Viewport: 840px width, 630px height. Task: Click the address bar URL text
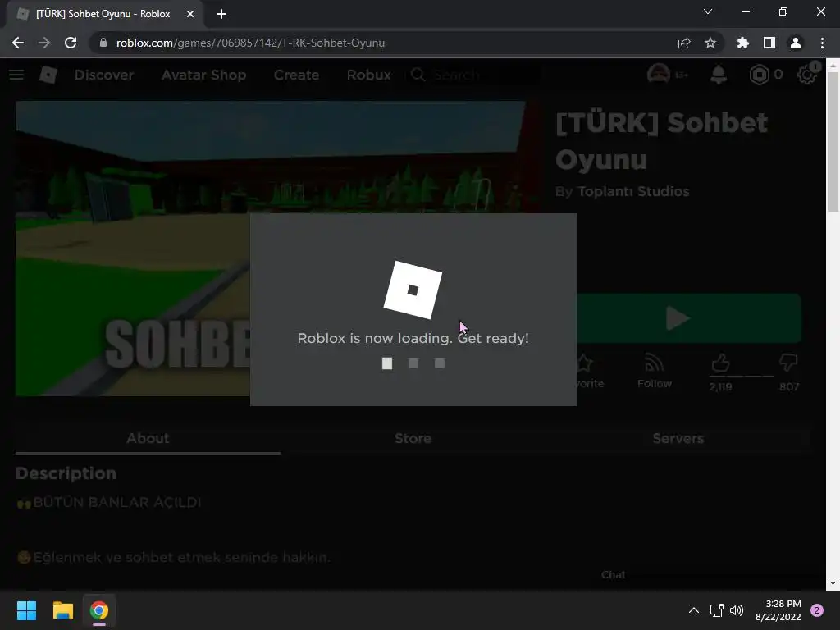250,43
